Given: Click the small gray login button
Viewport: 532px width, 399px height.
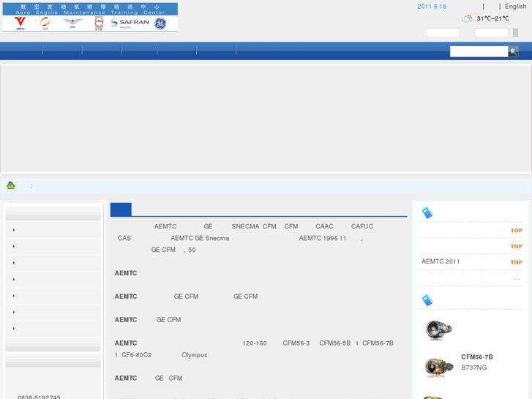Looking at the screenshot, I should coord(515,33).
